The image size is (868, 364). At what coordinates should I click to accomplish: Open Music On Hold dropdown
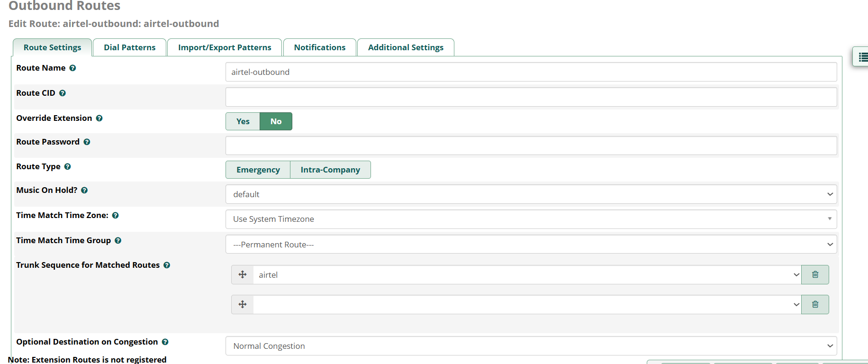[531, 194]
